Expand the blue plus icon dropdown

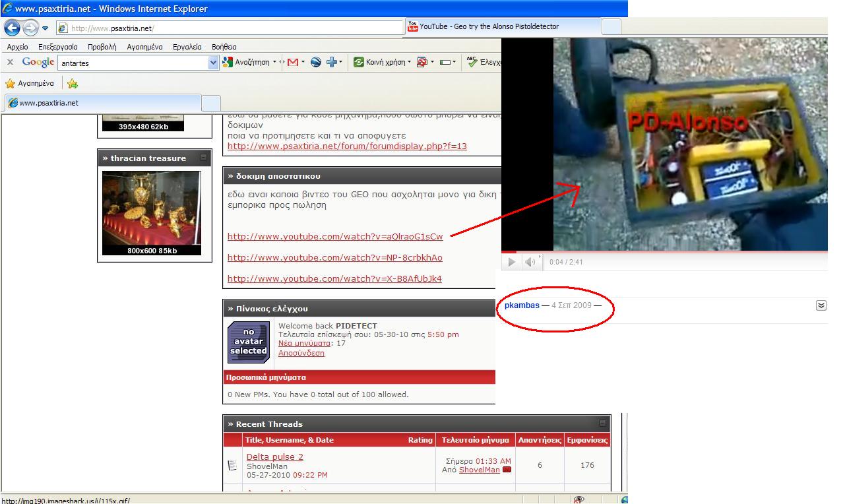pos(340,62)
